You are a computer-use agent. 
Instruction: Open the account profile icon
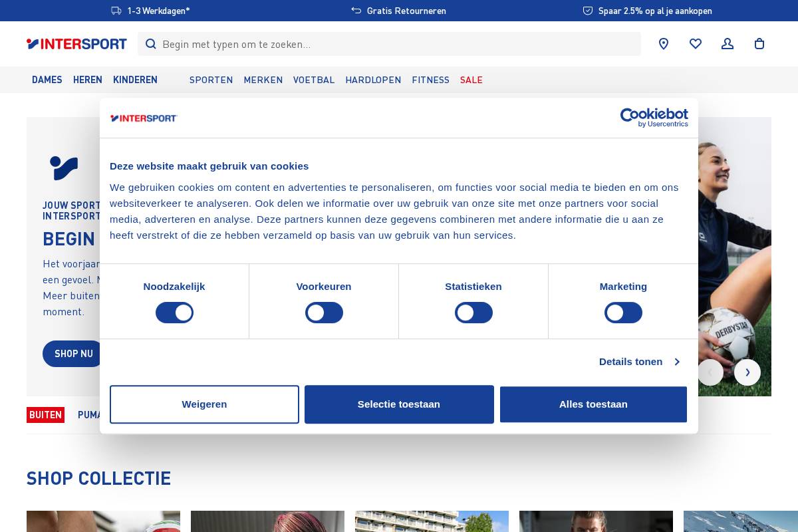click(x=727, y=44)
